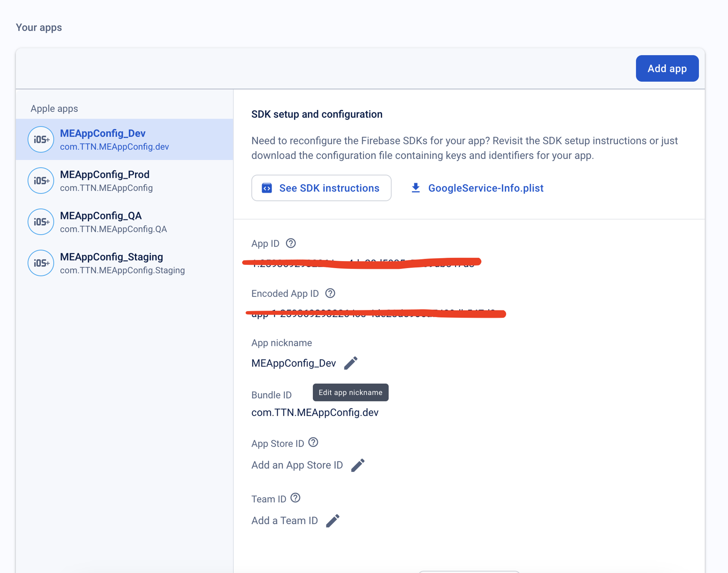The width and height of the screenshot is (728, 573).
Task: Click the 'Your apps' heading
Action: 39,27
